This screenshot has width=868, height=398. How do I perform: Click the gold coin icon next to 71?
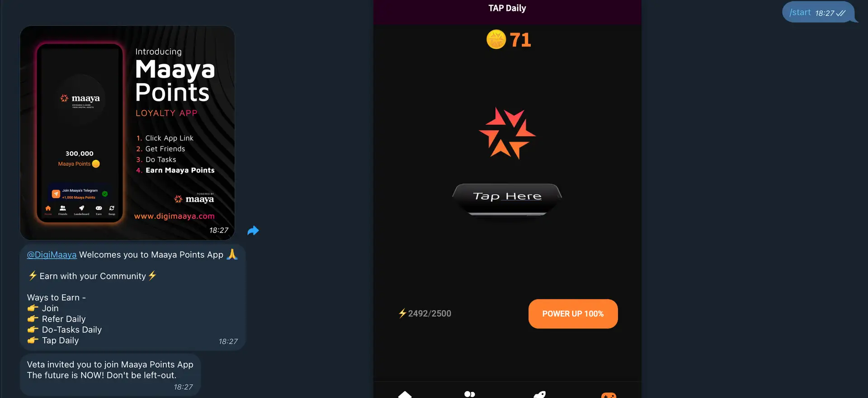(x=496, y=39)
